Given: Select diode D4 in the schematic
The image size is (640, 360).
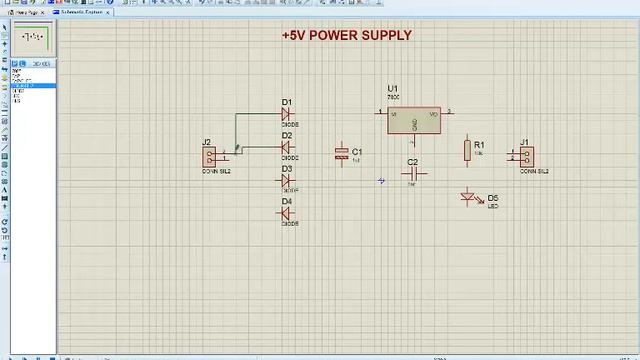Looking at the screenshot, I should point(286,213).
